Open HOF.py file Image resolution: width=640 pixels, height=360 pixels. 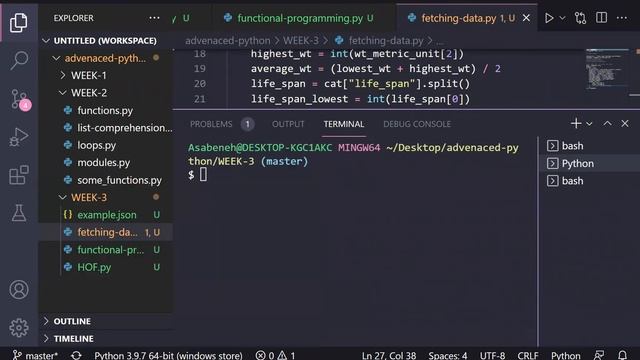(x=94, y=267)
